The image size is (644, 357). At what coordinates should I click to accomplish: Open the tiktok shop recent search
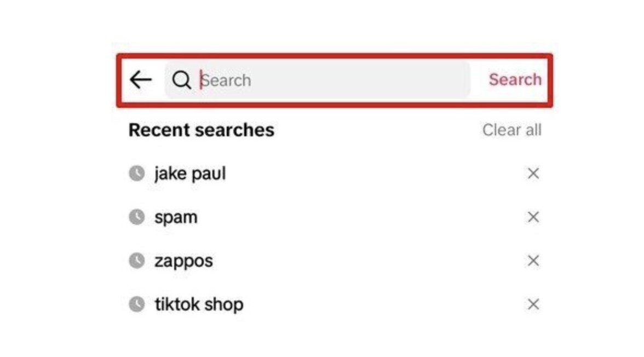tap(199, 304)
